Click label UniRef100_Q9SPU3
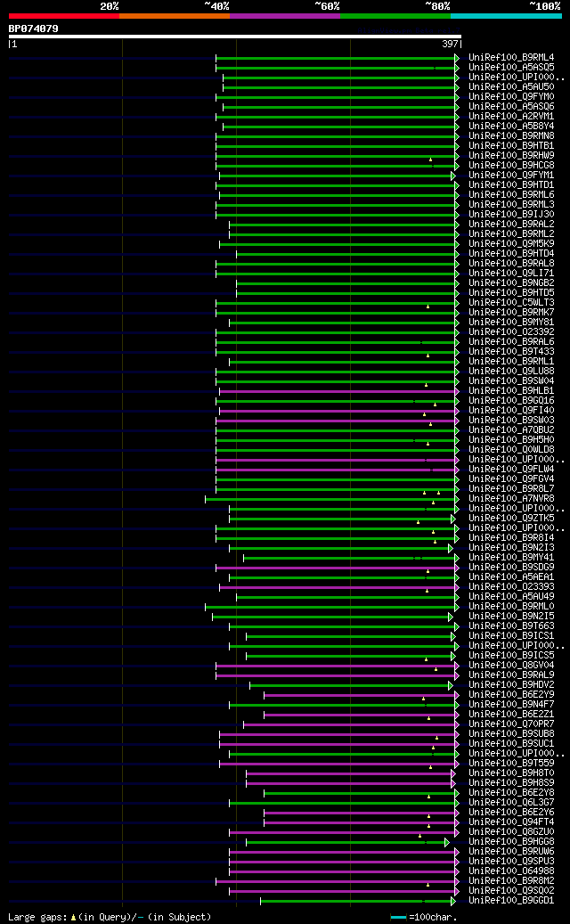570x924 pixels. pos(512,861)
